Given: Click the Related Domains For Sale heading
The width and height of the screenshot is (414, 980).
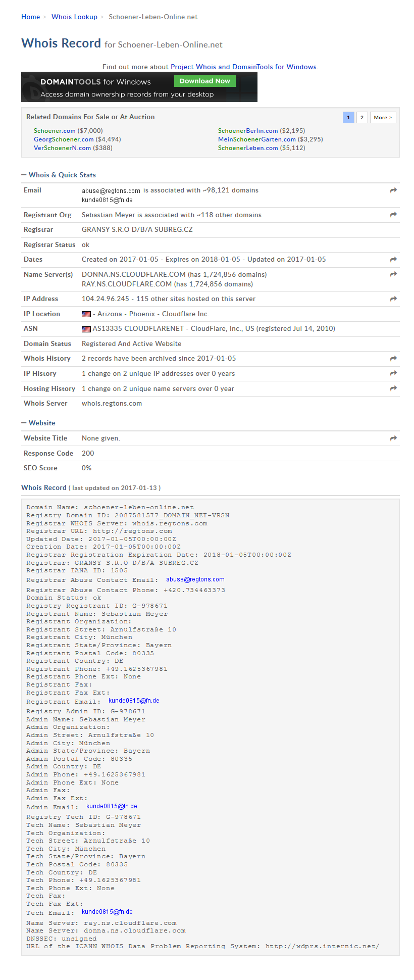Looking at the screenshot, I should (x=90, y=117).
